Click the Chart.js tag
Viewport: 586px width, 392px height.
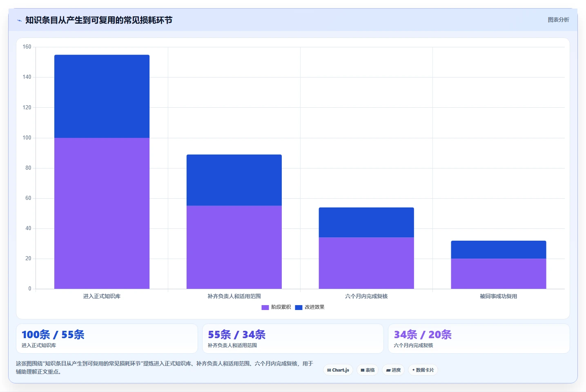pos(338,370)
